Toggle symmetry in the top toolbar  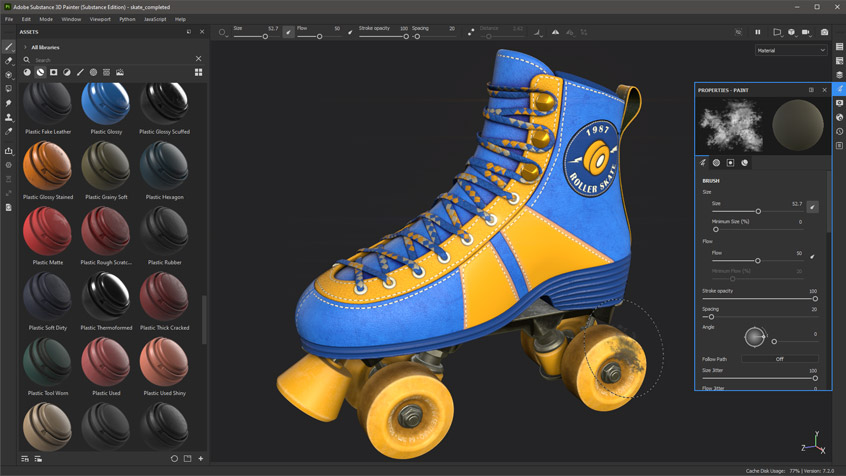pos(555,32)
